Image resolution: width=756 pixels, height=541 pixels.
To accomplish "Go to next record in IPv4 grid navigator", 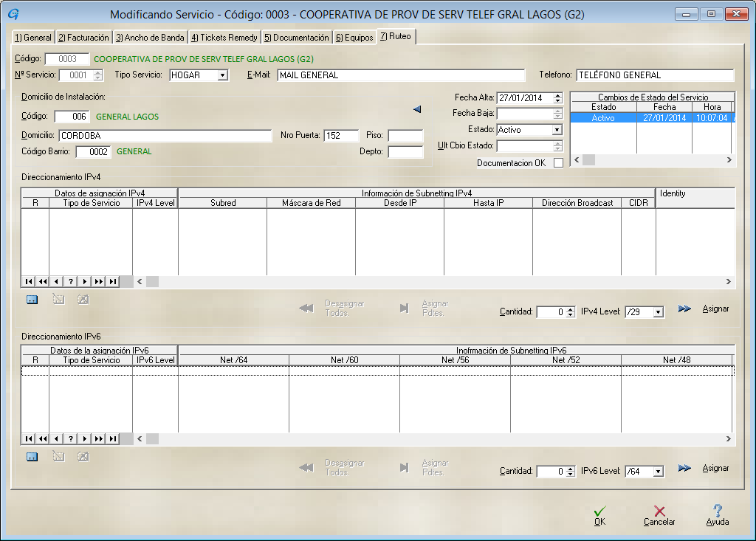I will tap(85, 282).
